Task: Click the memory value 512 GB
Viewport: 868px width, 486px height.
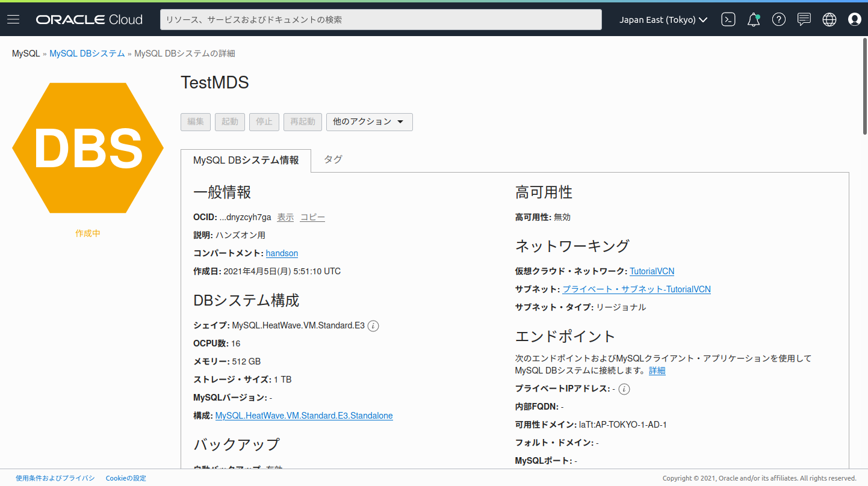Action: [x=246, y=361]
